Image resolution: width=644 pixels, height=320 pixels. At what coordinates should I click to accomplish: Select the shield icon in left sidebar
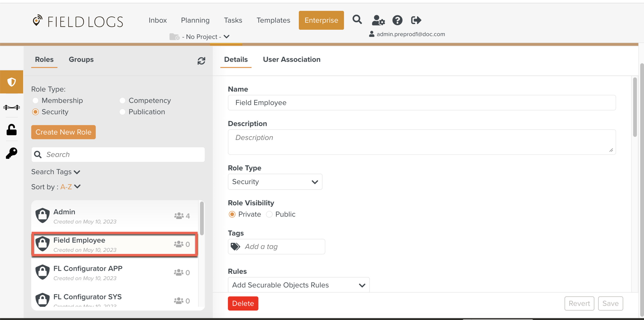tap(12, 82)
